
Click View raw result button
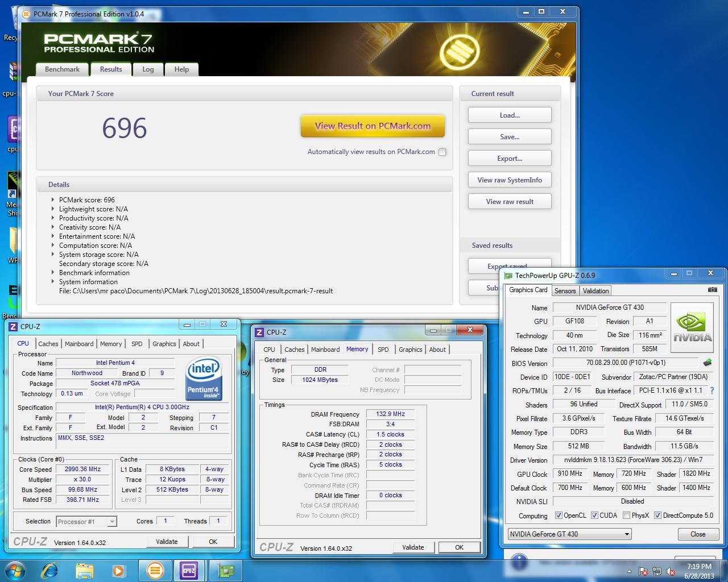[x=510, y=201]
